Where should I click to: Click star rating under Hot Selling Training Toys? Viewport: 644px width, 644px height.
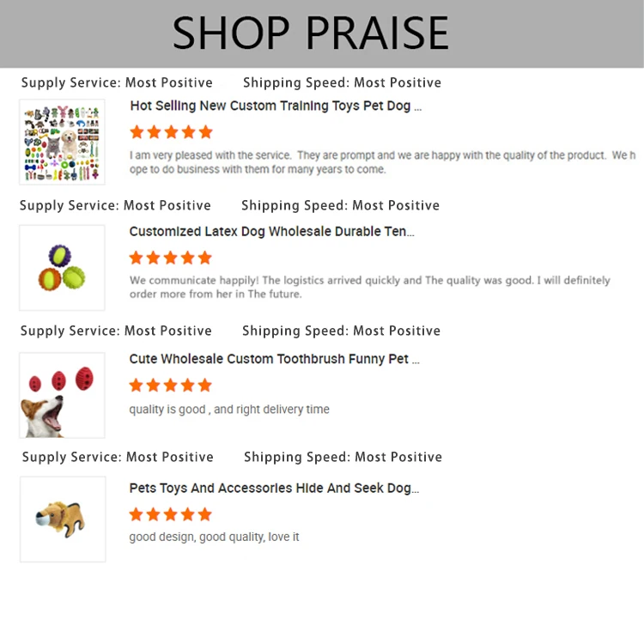(x=170, y=132)
